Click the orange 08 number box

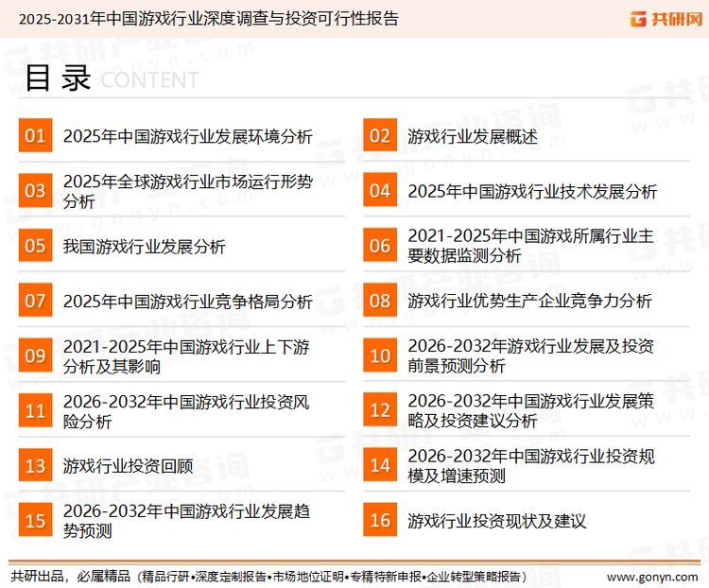tap(380, 301)
